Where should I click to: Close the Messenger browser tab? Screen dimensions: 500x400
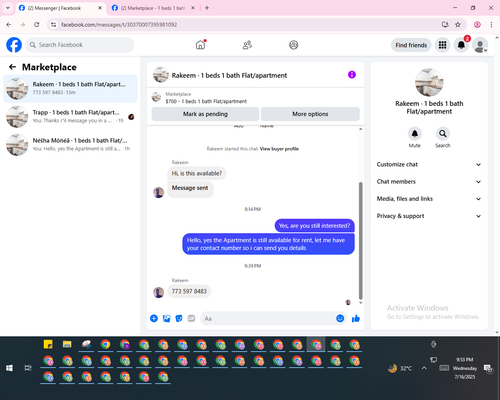point(100,8)
